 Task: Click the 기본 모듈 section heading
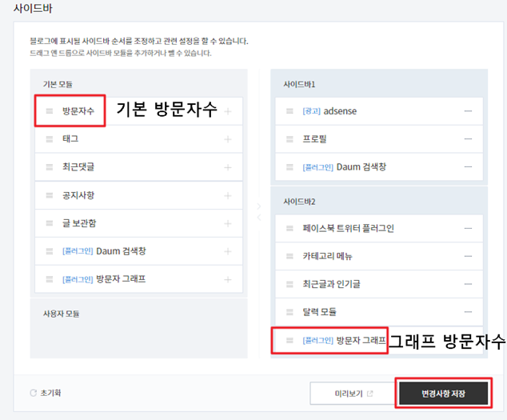(x=58, y=85)
